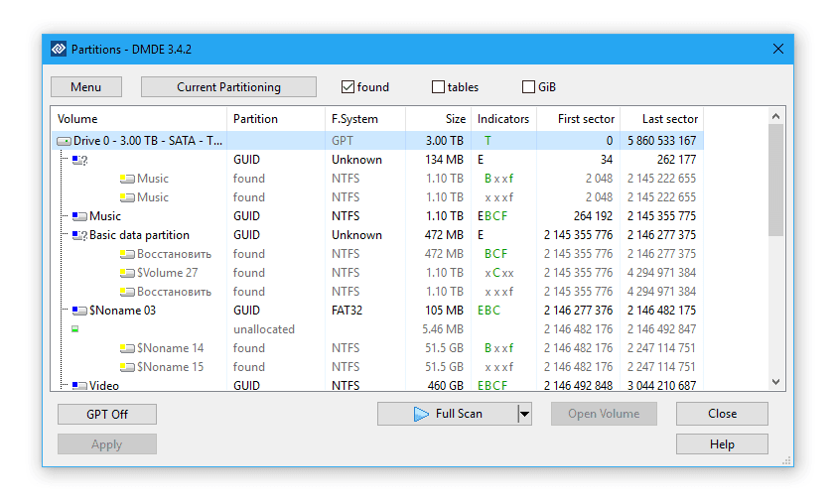This screenshot has height=504, width=834.
Task: Click the Basic data partition icon
Action: [x=79, y=235]
